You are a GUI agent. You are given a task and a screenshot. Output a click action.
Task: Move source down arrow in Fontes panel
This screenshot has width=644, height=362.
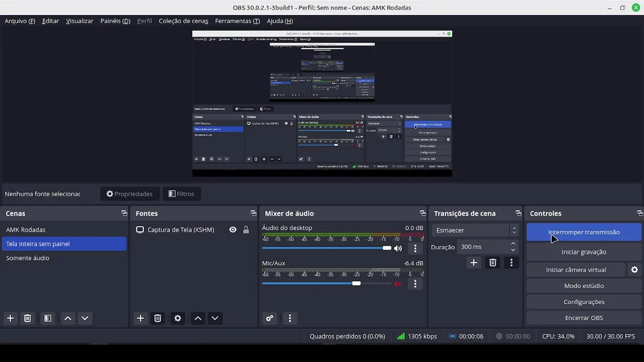click(x=215, y=318)
